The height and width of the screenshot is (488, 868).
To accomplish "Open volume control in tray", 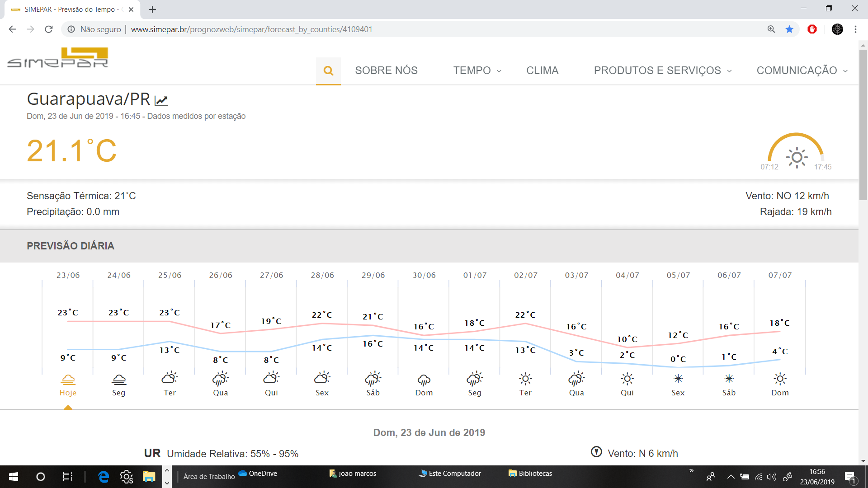I will [x=772, y=477].
